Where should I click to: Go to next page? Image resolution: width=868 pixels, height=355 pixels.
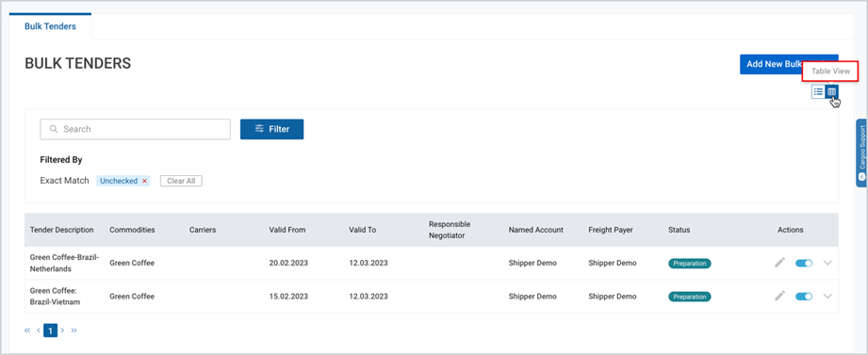coord(62,331)
